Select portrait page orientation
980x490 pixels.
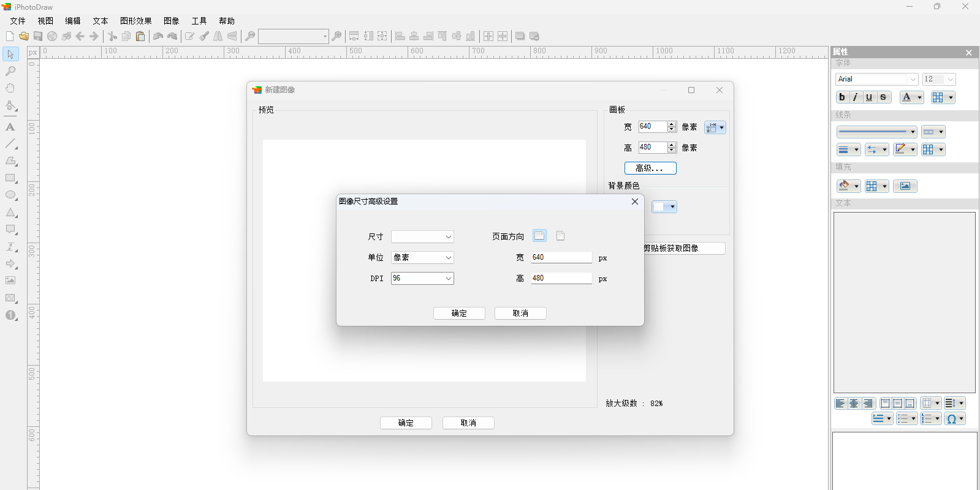(x=560, y=236)
